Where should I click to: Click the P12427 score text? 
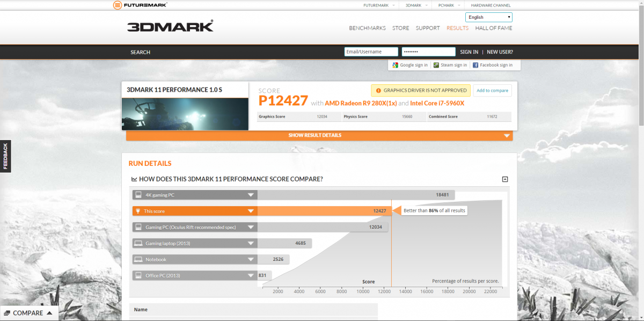coord(283,101)
